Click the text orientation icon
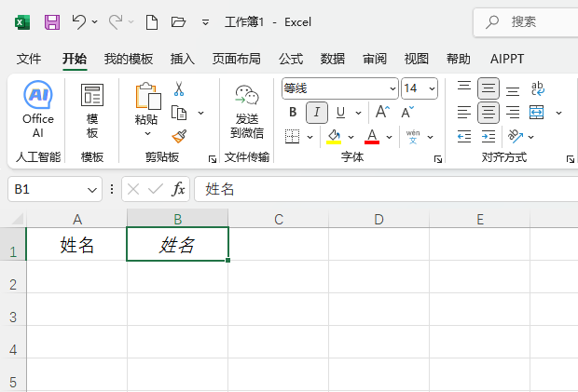Image resolution: width=578 pixels, height=392 pixels. tap(516, 136)
